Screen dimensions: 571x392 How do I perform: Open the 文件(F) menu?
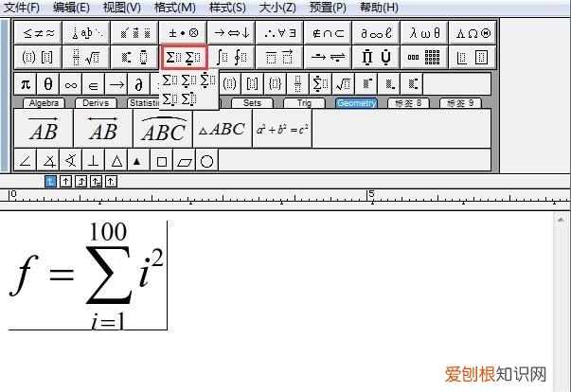click(x=22, y=8)
